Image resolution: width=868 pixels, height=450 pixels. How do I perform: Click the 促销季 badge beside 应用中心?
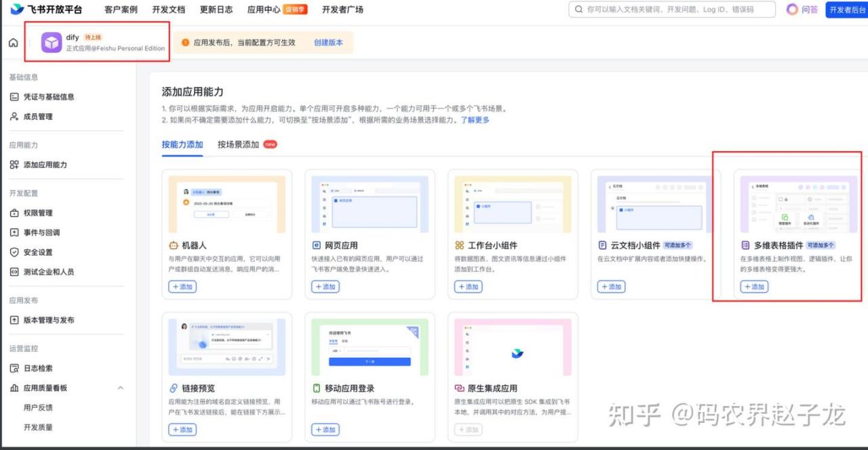tap(295, 9)
